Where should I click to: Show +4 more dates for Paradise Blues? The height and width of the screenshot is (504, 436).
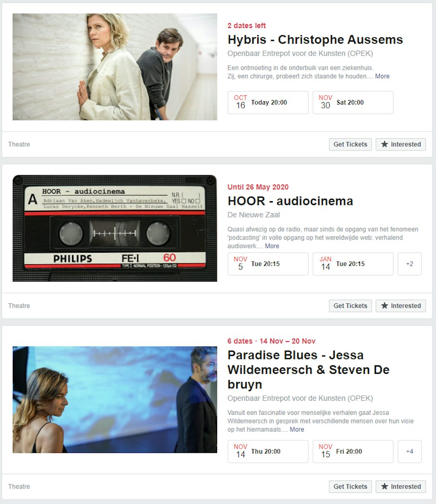coord(410,452)
